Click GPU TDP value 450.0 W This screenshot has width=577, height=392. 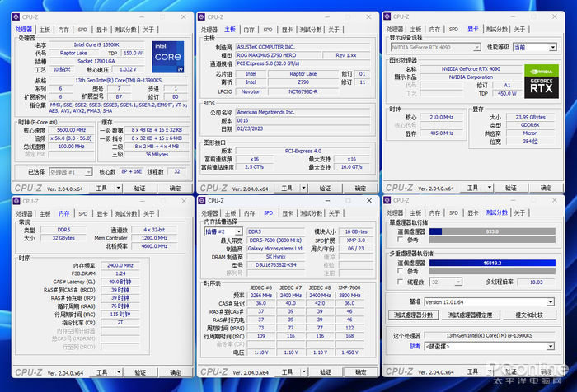point(507,93)
